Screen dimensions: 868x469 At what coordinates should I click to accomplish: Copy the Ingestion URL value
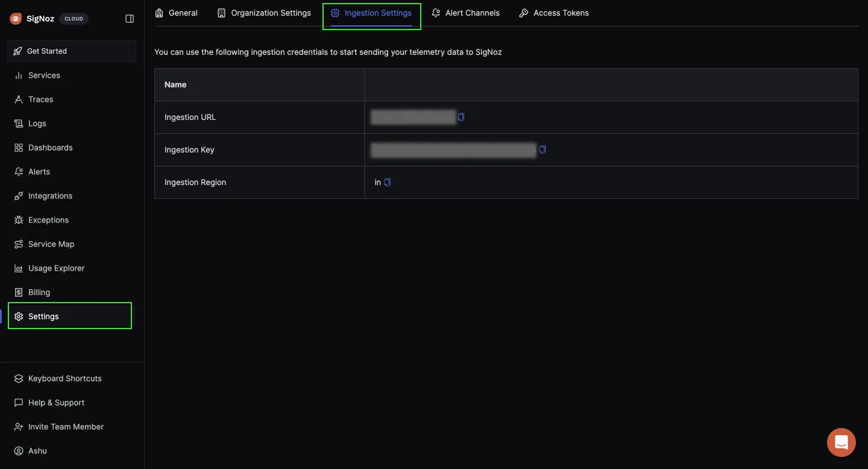click(x=461, y=117)
